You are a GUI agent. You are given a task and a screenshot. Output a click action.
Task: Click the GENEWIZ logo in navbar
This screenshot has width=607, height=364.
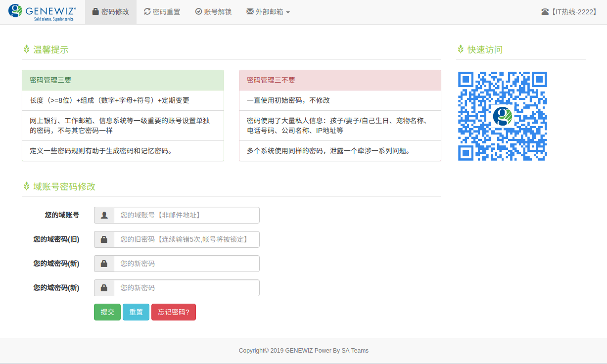[x=43, y=12]
